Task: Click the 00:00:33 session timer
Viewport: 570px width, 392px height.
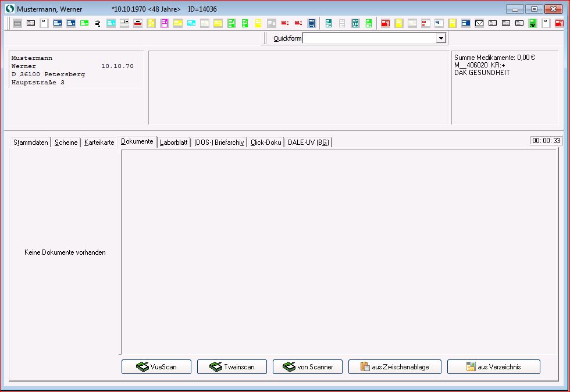Action: pos(546,141)
